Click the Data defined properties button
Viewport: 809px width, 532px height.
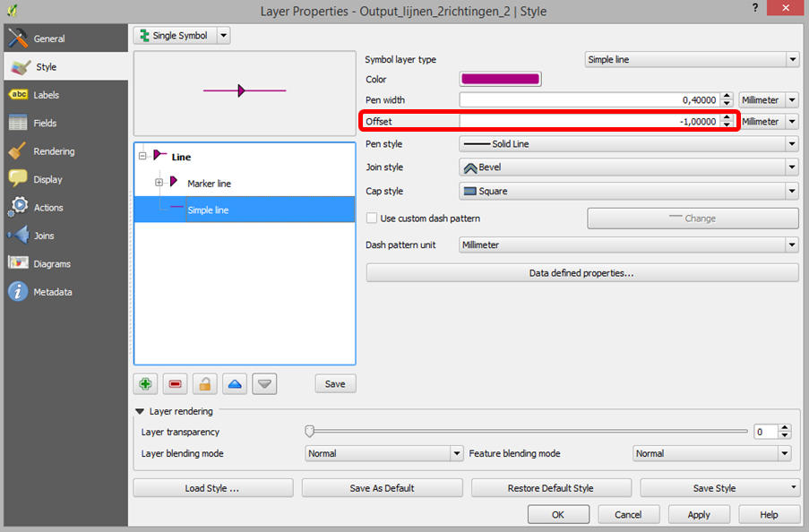[x=582, y=272]
